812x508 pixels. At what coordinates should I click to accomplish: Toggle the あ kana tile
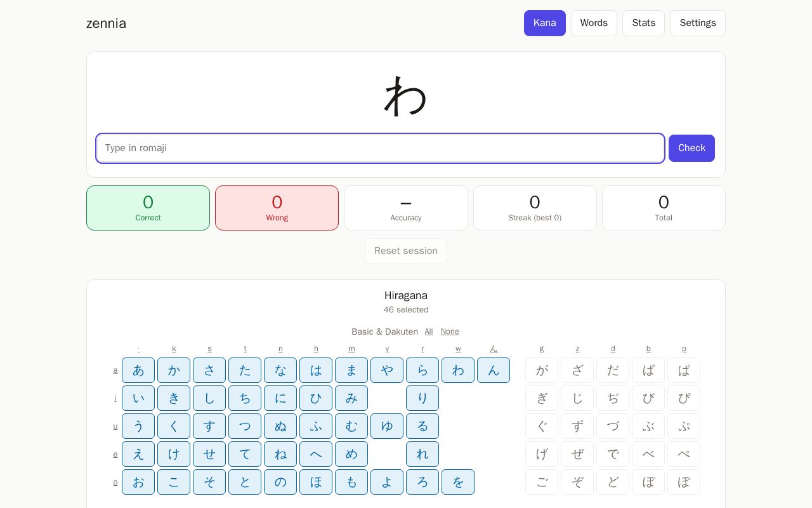coord(138,370)
